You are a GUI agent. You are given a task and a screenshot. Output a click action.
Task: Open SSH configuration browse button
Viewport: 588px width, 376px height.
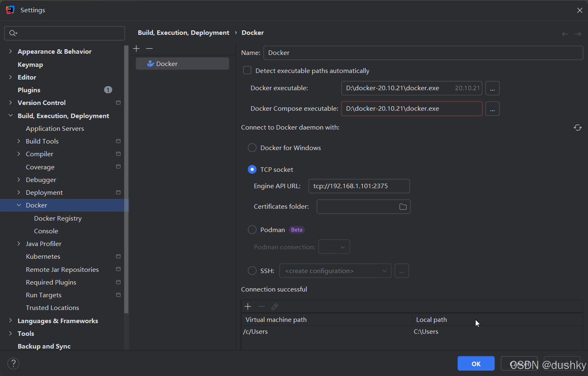(402, 271)
